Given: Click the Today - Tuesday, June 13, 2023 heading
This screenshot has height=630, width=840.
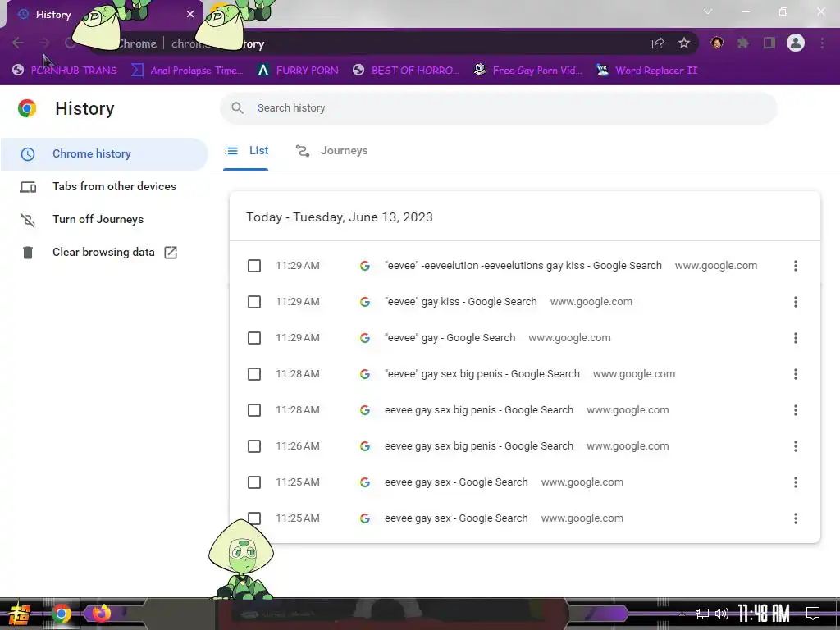Looking at the screenshot, I should 340,217.
